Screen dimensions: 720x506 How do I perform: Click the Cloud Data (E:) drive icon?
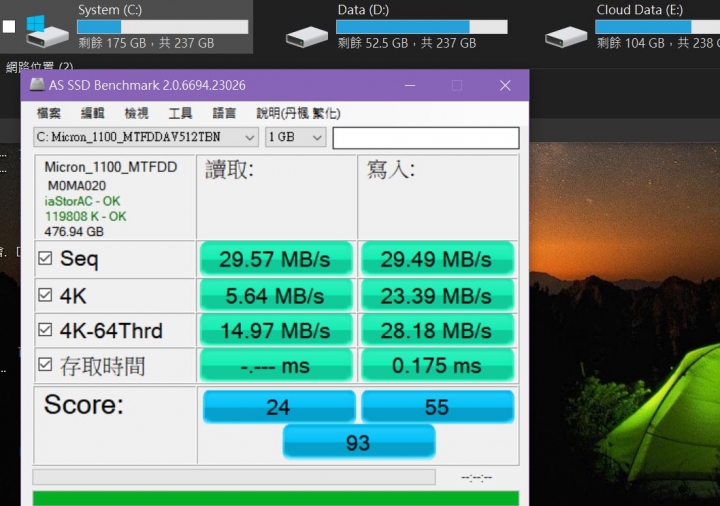click(x=566, y=37)
